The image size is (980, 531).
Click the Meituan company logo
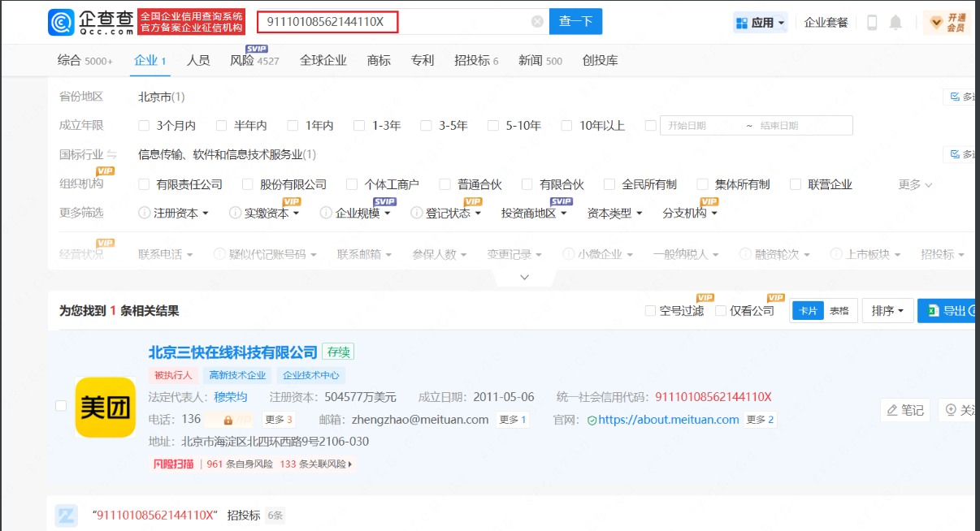[x=105, y=407]
